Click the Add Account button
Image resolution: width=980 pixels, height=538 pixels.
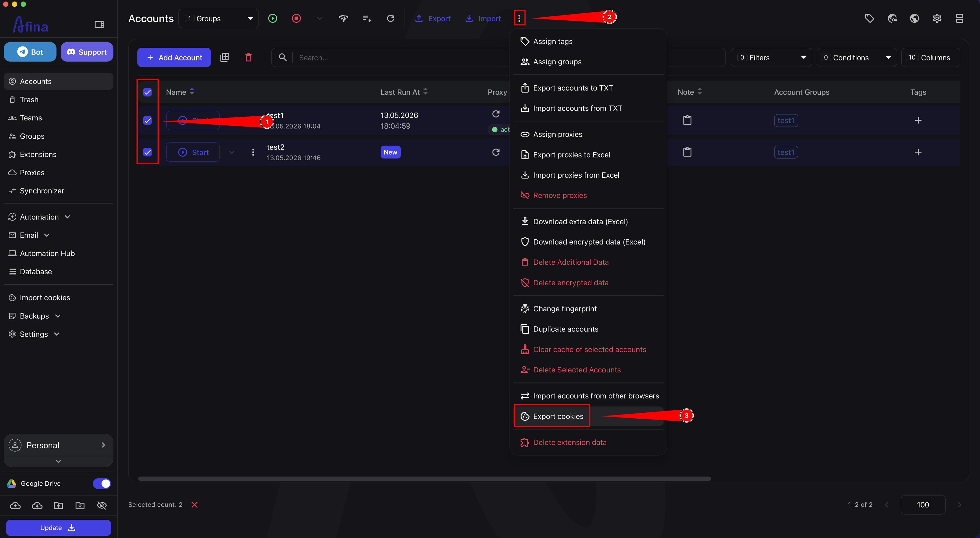click(x=174, y=57)
